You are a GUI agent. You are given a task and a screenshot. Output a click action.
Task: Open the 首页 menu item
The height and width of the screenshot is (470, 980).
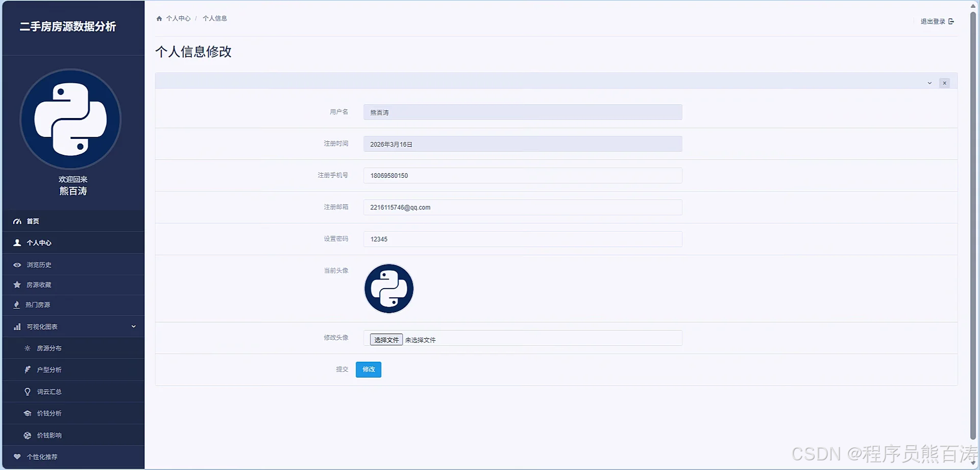pos(73,221)
